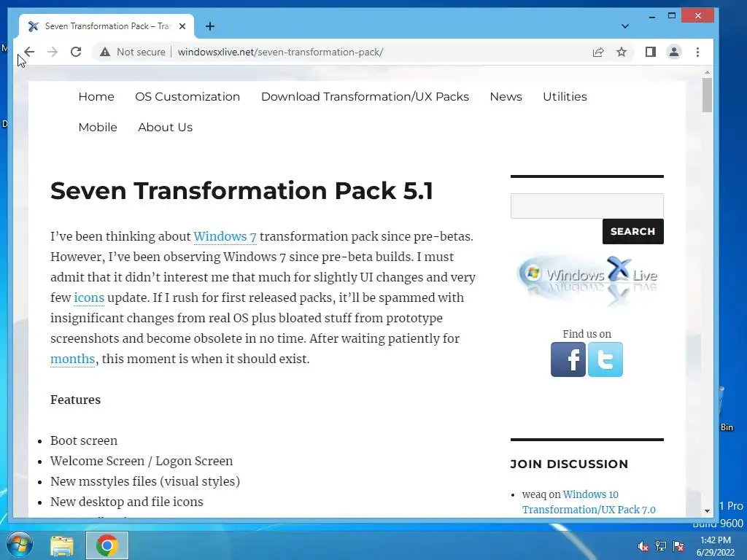Screen dimensions: 747x560
Task: Open Chrome side panel icon
Action: pyautogui.click(x=650, y=52)
